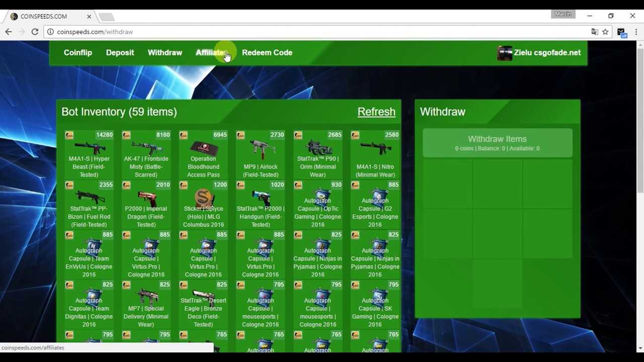Go back with the browser back arrow
Image resolution: width=644 pixels, height=362 pixels.
tap(9, 32)
